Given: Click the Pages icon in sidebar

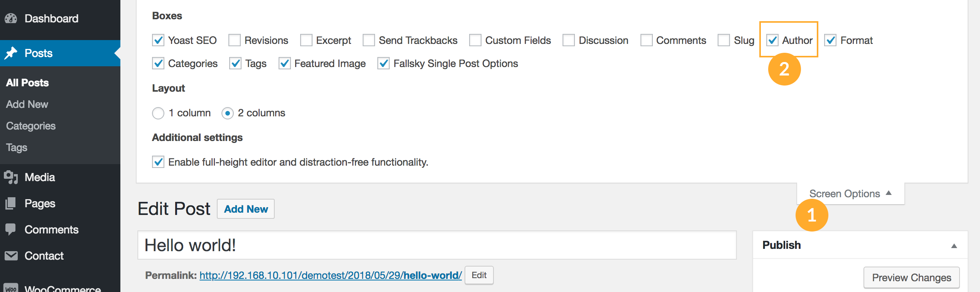Looking at the screenshot, I should coord(11,203).
